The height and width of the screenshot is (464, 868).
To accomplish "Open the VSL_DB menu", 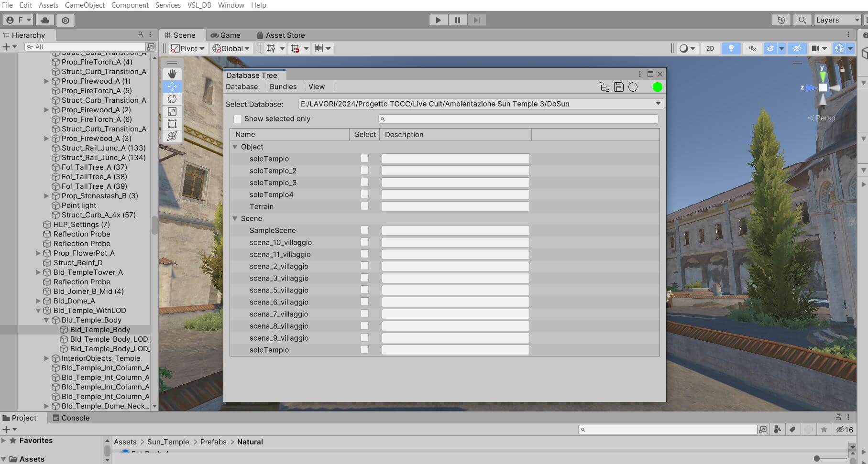I will click(199, 5).
